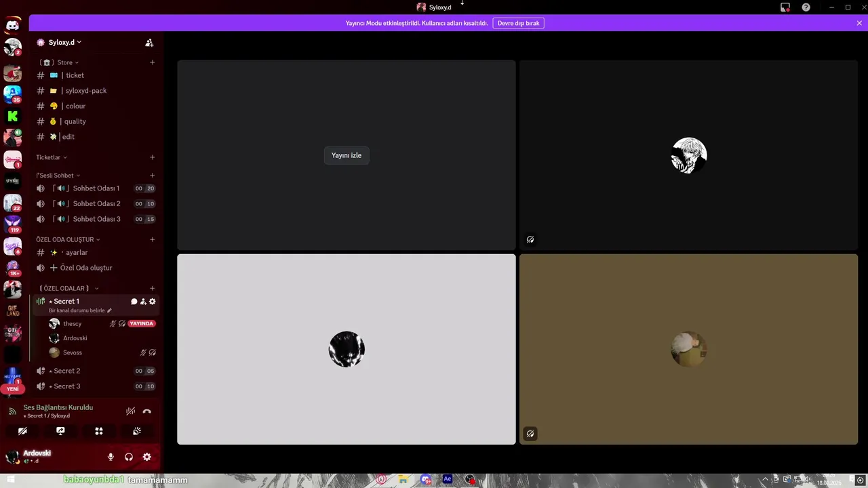Image resolution: width=868 pixels, height=488 pixels.
Task: Open Discord direct messages home icon
Action: (12, 26)
